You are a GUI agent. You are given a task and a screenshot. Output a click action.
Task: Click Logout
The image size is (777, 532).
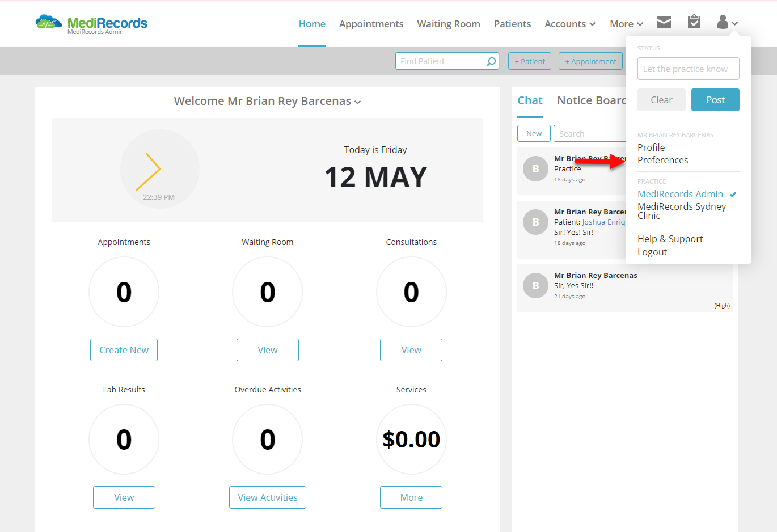(x=652, y=252)
